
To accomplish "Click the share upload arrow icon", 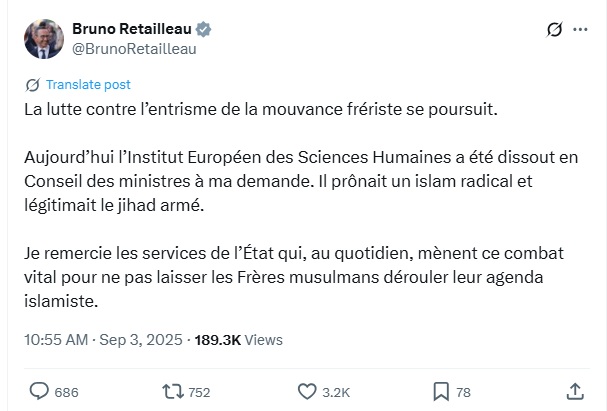I will (575, 390).
